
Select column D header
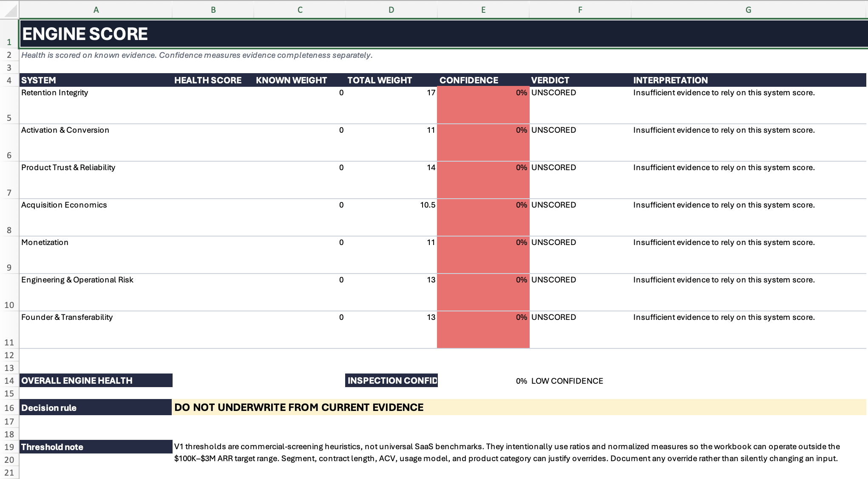(391, 10)
